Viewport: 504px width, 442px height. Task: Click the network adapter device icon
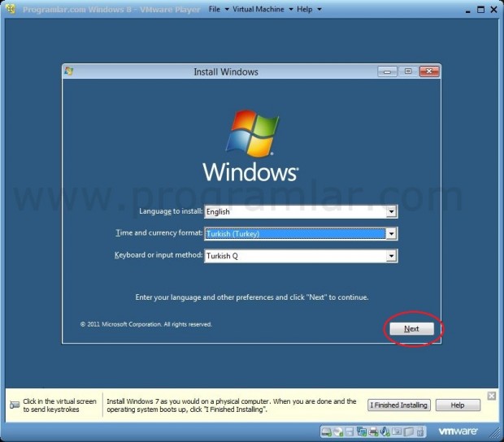pos(362,431)
